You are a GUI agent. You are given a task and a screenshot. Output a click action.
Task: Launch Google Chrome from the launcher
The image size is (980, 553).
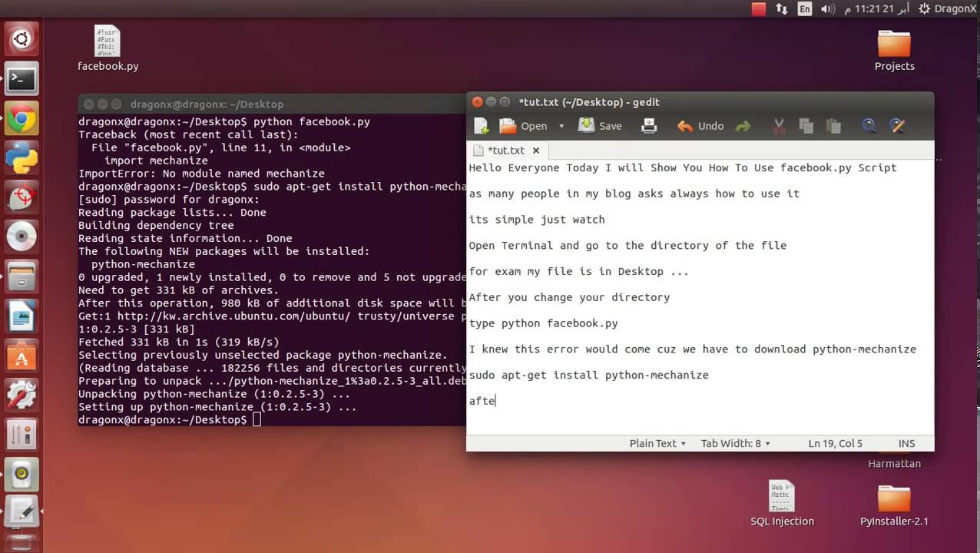coord(22,119)
